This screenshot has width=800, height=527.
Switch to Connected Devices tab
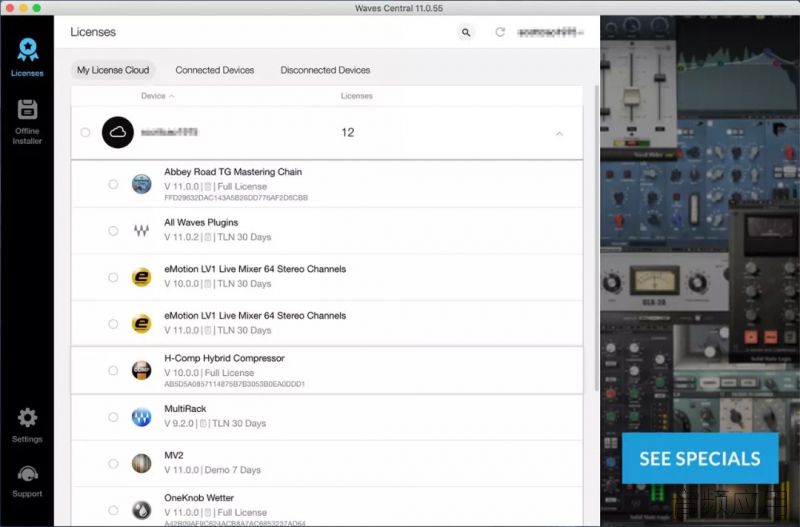[x=215, y=70]
